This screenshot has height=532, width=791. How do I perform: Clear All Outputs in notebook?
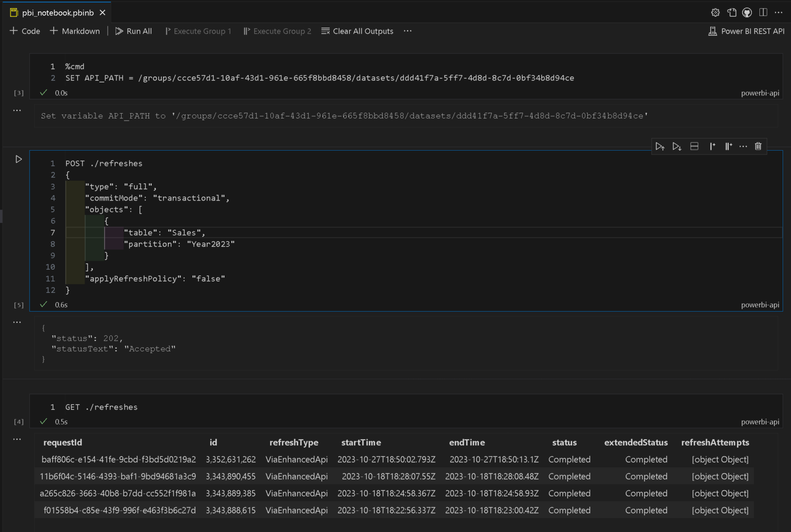click(357, 31)
